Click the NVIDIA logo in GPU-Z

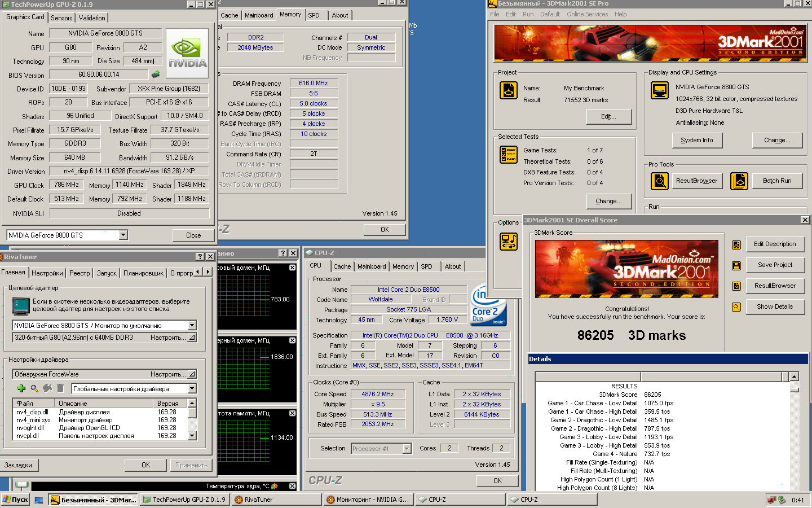pyautogui.click(x=188, y=52)
